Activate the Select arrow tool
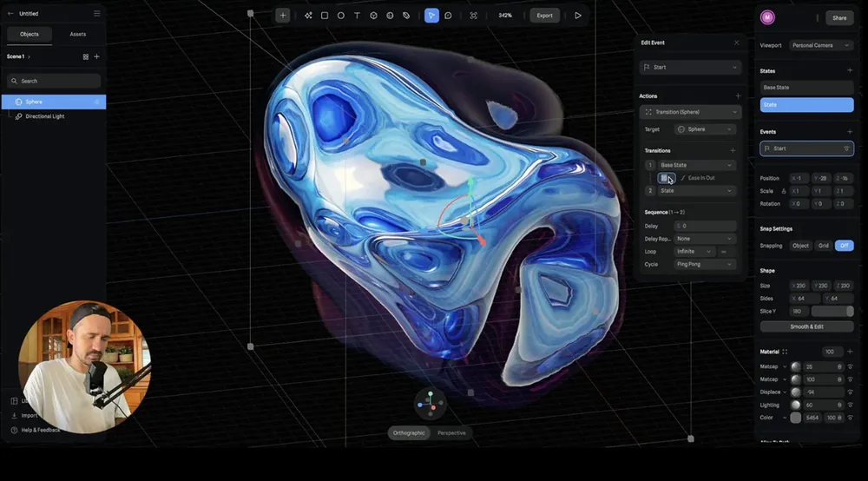 click(431, 16)
